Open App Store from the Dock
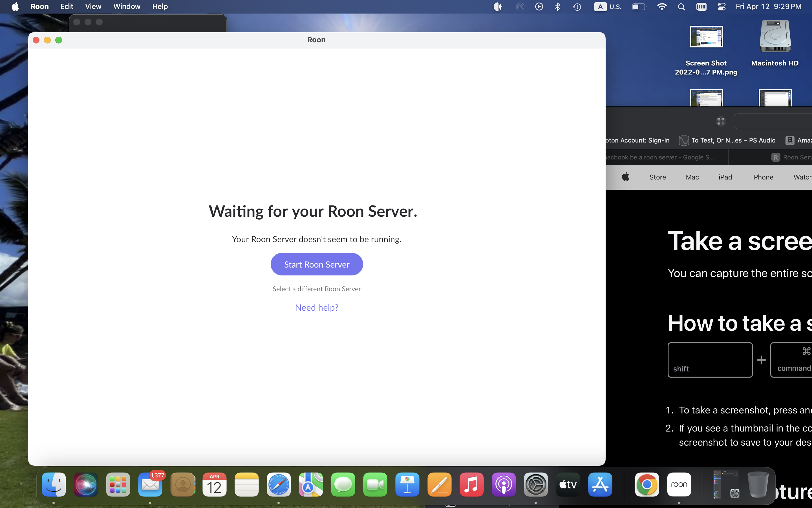Image resolution: width=812 pixels, height=508 pixels. point(600,485)
